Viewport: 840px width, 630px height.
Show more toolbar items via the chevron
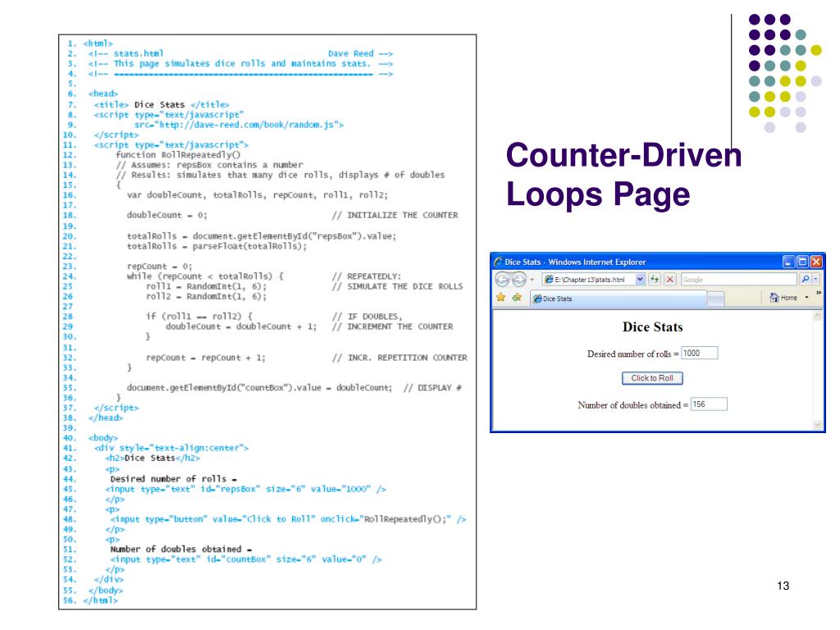(x=819, y=293)
